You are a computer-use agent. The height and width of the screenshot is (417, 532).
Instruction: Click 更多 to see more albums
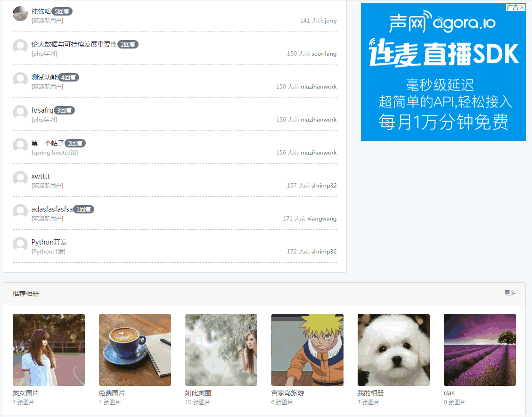(x=510, y=293)
